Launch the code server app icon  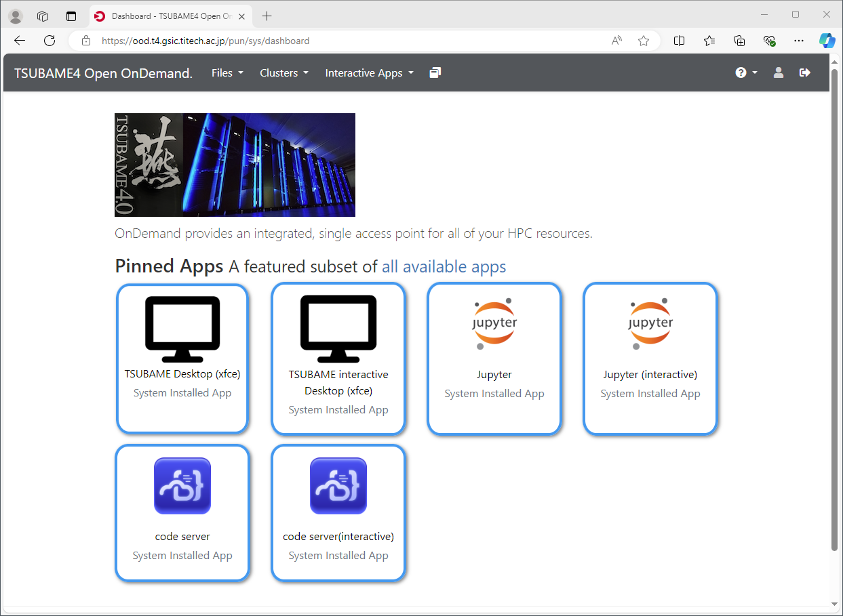182,486
